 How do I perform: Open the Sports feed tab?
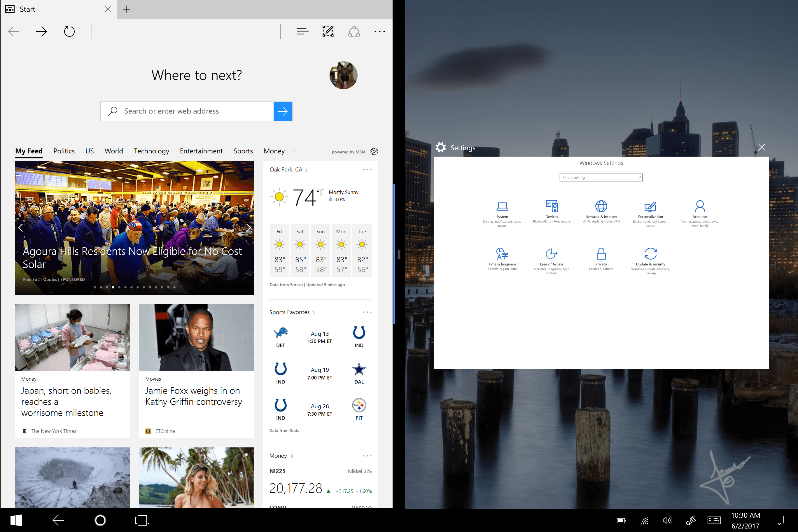243,151
